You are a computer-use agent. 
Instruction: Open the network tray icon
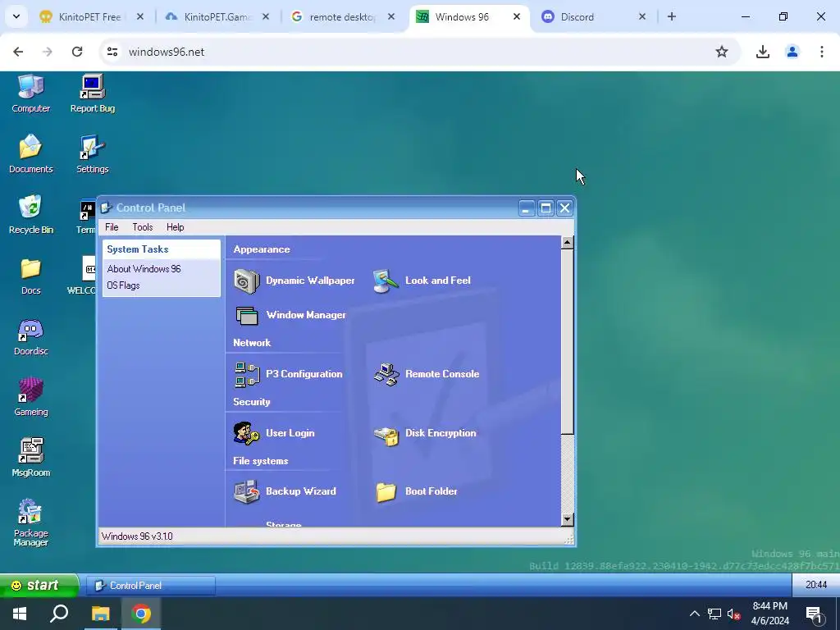[x=714, y=614]
